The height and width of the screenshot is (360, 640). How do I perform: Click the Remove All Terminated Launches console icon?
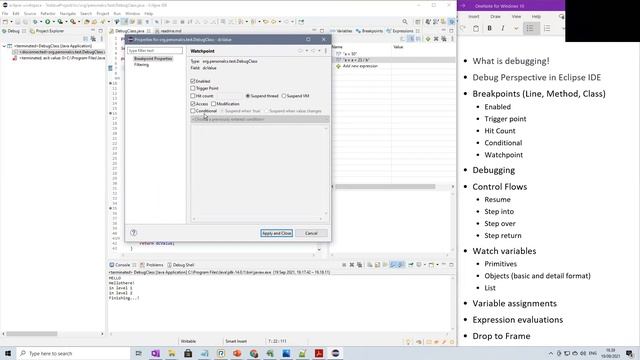[x=359, y=265]
